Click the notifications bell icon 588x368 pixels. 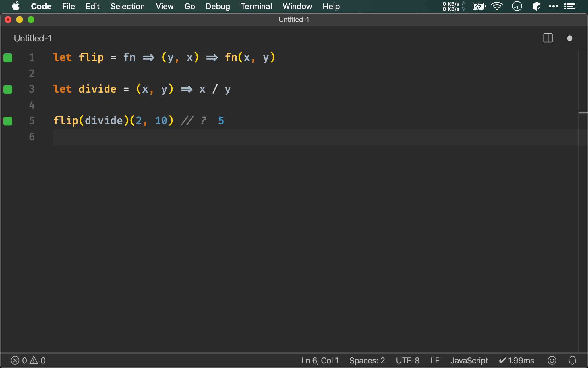572,360
